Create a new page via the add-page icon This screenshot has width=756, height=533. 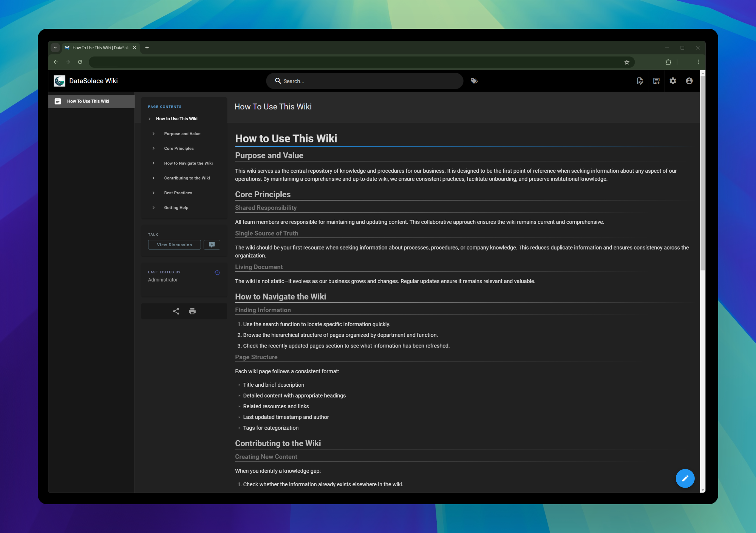tap(656, 81)
